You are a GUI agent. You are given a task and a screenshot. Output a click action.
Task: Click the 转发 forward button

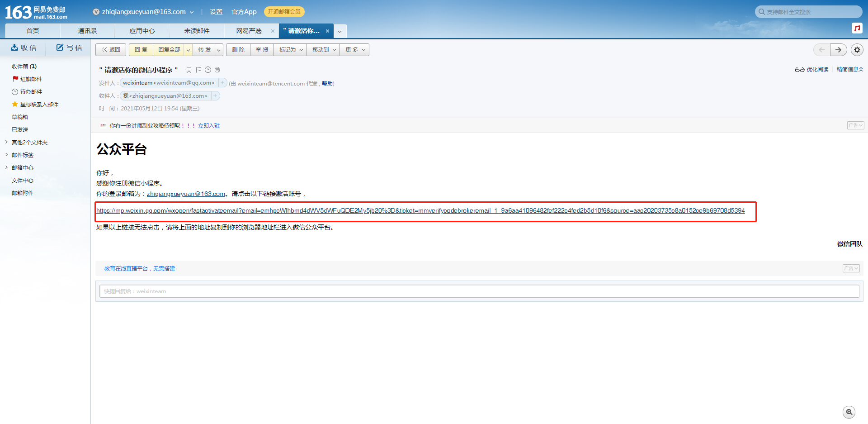[x=204, y=50]
